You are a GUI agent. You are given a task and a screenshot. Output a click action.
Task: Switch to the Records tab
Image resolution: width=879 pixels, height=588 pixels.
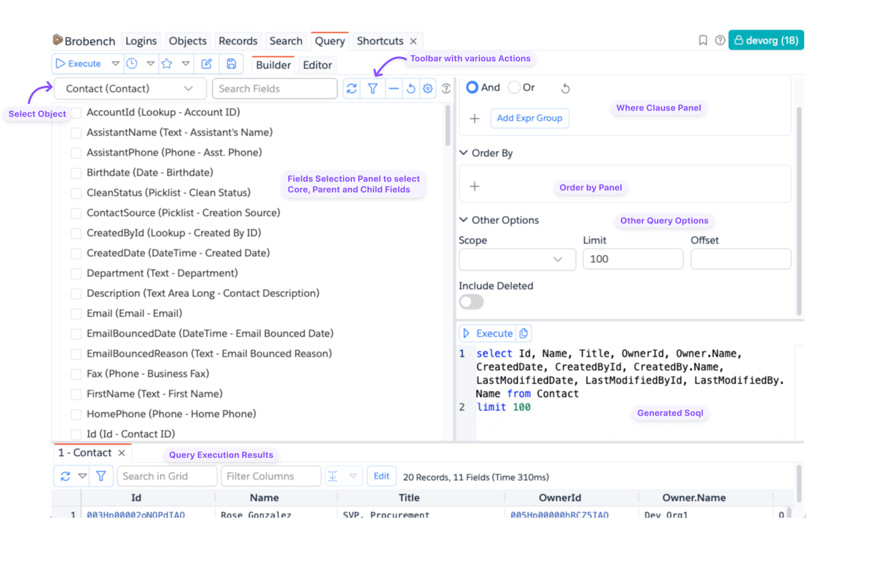[238, 41]
